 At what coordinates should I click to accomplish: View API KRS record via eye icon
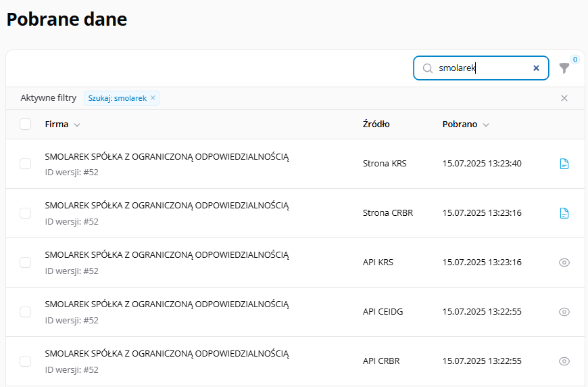tap(564, 263)
